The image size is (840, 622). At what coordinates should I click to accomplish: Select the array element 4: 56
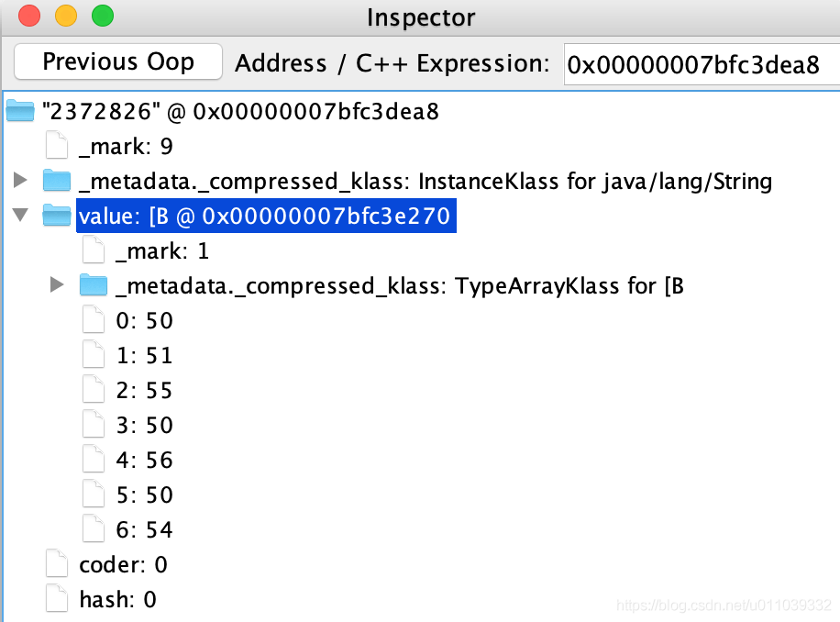145,460
